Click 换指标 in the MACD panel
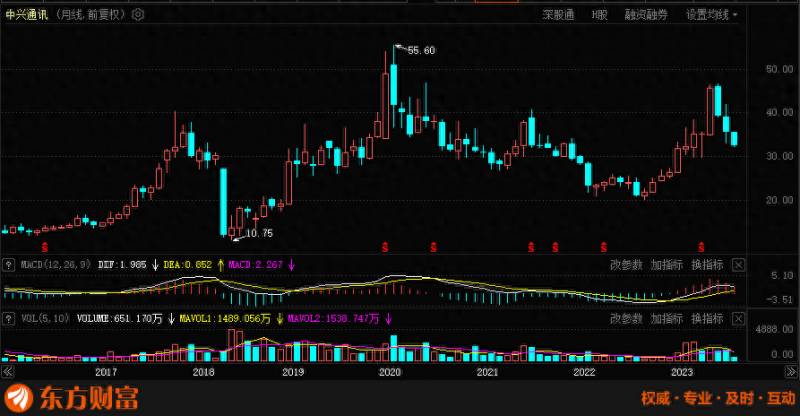The width and height of the screenshot is (800, 416). point(707,265)
